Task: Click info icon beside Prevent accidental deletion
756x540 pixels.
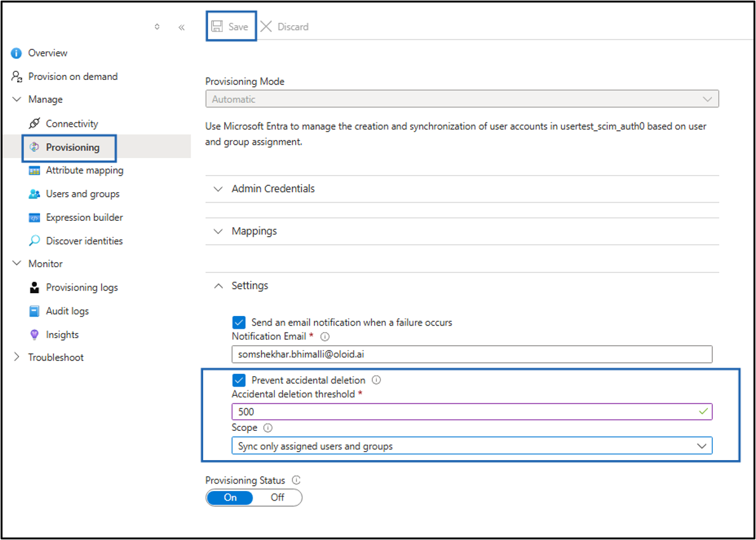Action: coord(376,380)
